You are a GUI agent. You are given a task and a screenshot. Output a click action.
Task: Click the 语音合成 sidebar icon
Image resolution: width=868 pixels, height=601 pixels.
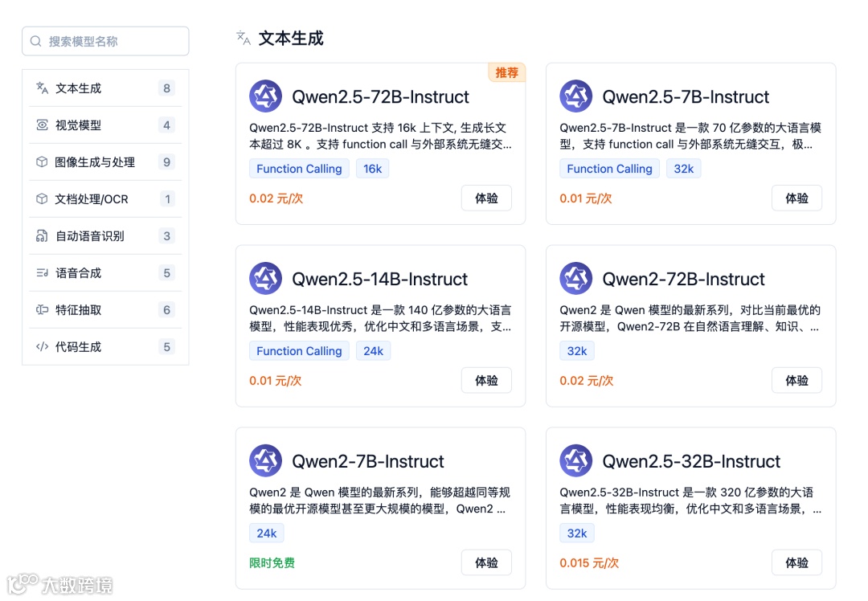tap(42, 273)
